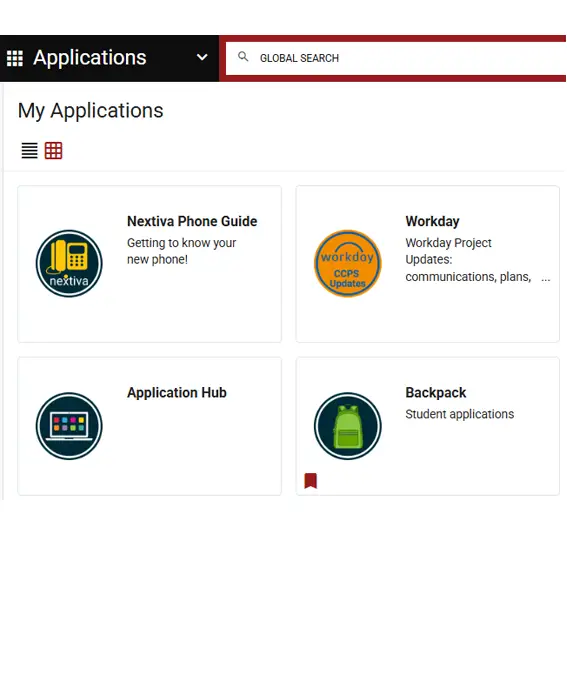This screenshot has height=699, width=567.
Task: Open the Application Hub title
Action: (177, 393)
